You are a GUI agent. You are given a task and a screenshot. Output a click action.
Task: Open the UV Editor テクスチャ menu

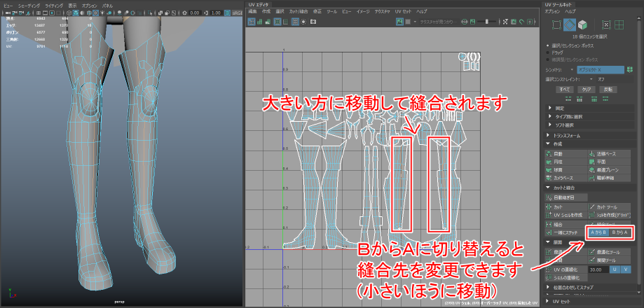[383, 11]
